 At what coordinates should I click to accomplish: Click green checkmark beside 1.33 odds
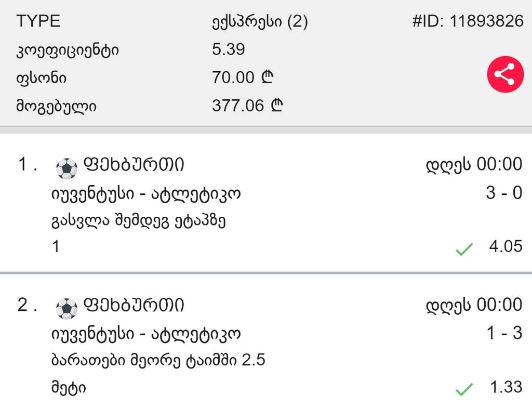coord(463,389)
